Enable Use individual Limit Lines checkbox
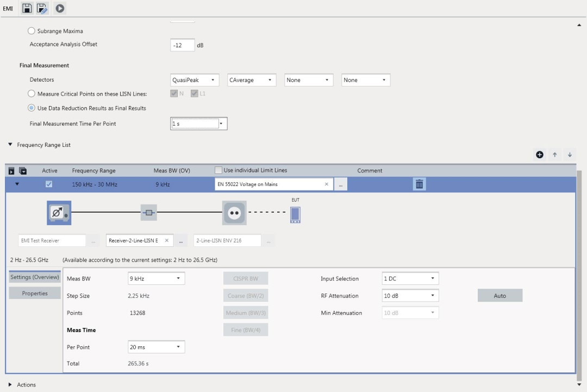The image size is (587, 392). [218, 170]
